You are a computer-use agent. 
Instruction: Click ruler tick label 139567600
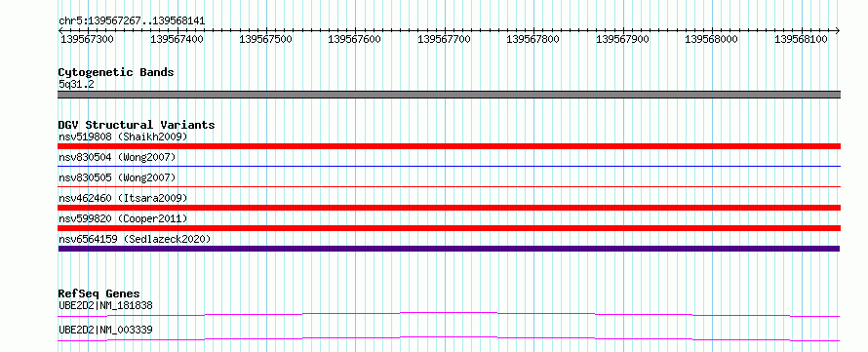[x=355, y=40]
